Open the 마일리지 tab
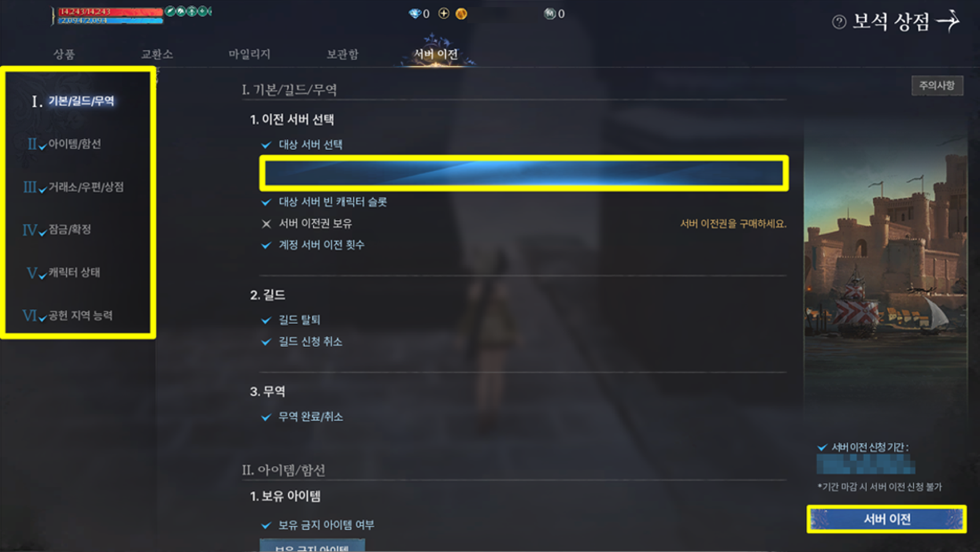The image size is (980, 552). tap(249, 54)
